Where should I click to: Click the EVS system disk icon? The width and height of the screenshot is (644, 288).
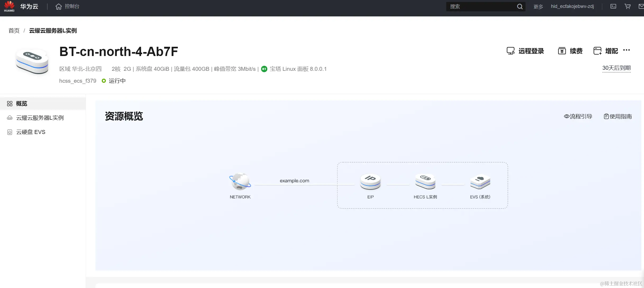[x=480, y=182]
